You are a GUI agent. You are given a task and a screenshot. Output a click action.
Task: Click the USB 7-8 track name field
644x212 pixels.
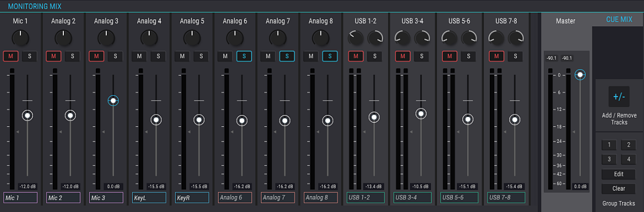[x=506, y=198]
